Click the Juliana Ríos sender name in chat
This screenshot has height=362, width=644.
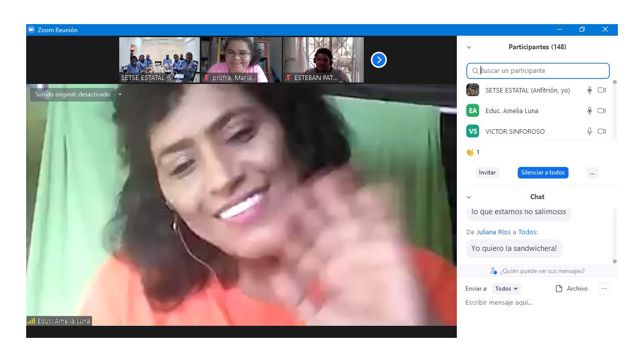pos(494,232)
